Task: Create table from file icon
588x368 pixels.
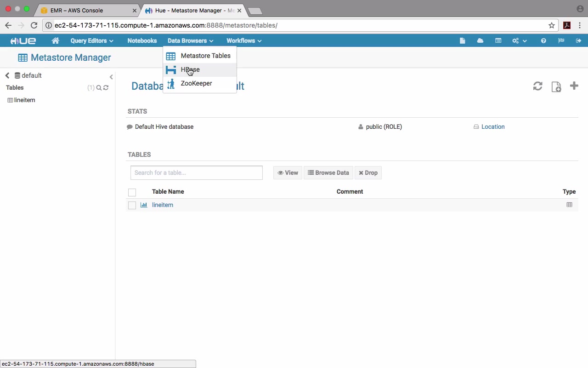Action: pyautogui.click(x=556, y=86)
